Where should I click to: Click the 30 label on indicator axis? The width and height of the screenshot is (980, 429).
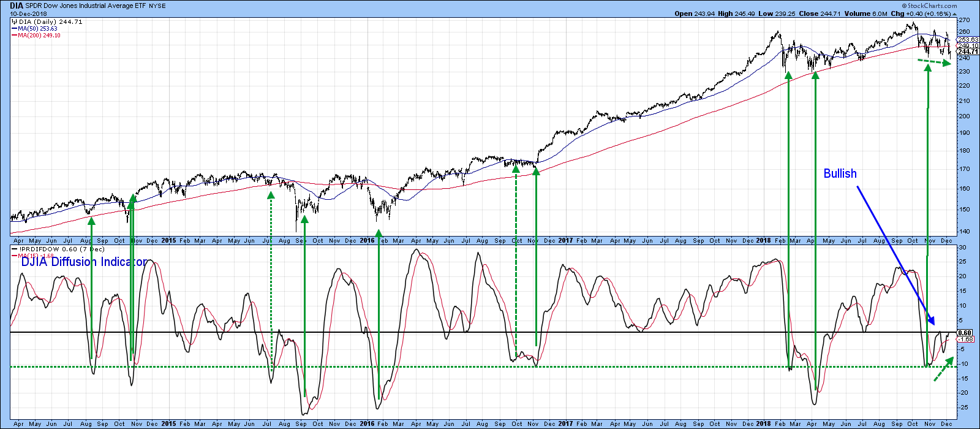(x=962, y=248)
